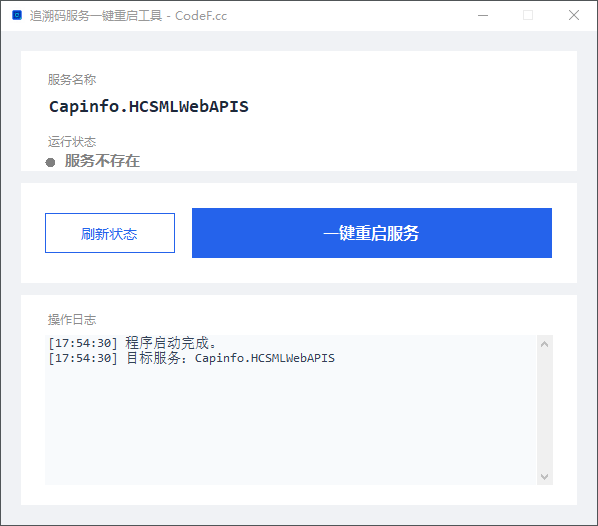Click 一键重启服务 to restart service

372,233
